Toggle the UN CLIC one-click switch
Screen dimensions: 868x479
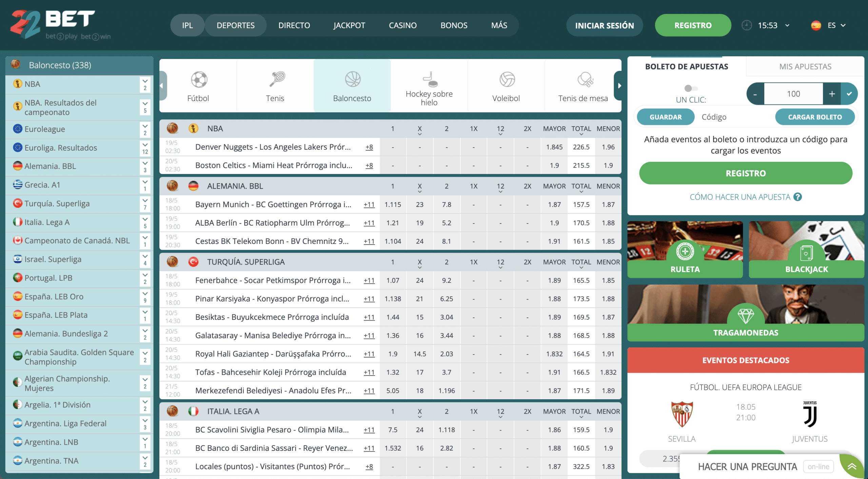(x=691, y=88)
